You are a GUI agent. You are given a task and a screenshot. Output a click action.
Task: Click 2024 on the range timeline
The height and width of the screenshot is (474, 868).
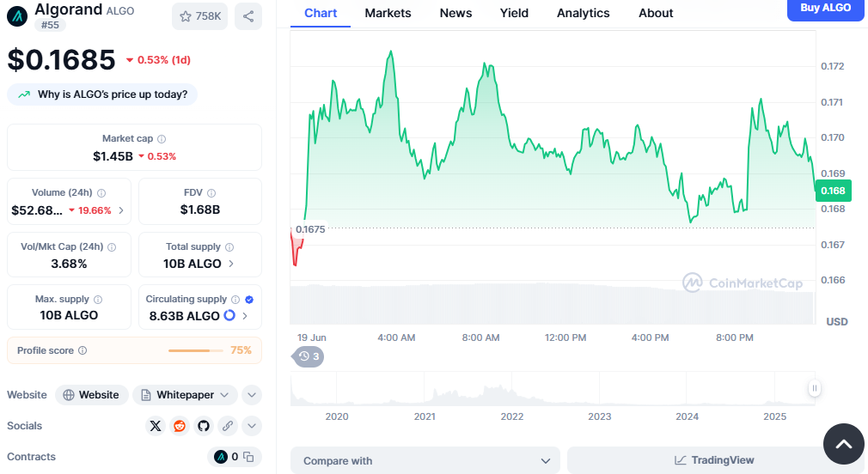pos(687,416)
